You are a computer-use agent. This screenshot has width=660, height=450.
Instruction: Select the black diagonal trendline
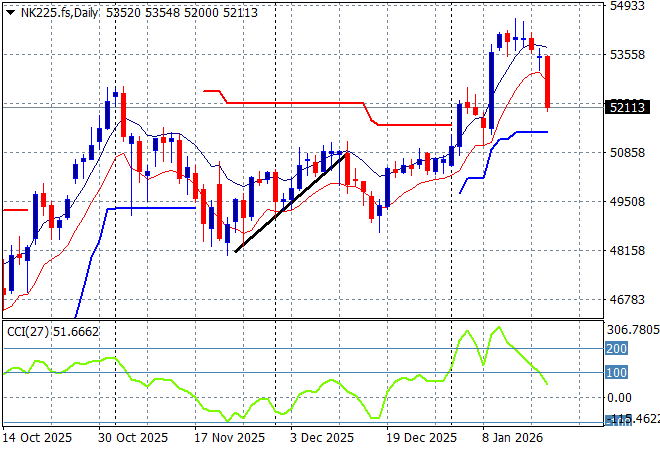pos(290,202)
